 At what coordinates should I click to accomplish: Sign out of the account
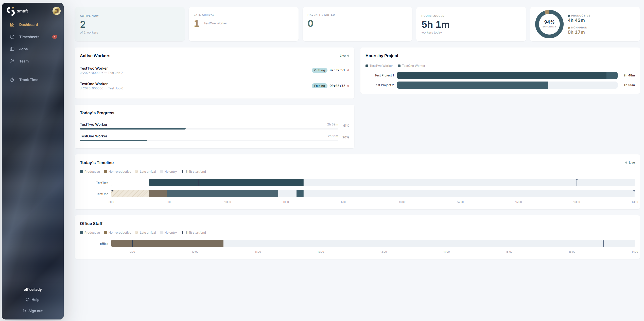tap(33, 311)
